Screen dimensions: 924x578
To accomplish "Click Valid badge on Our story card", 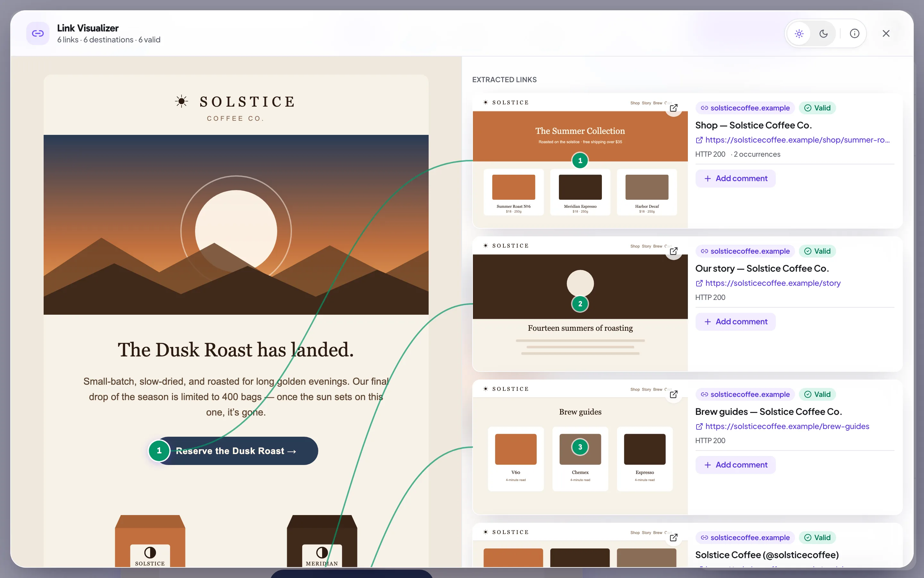I will click(817, 251).
